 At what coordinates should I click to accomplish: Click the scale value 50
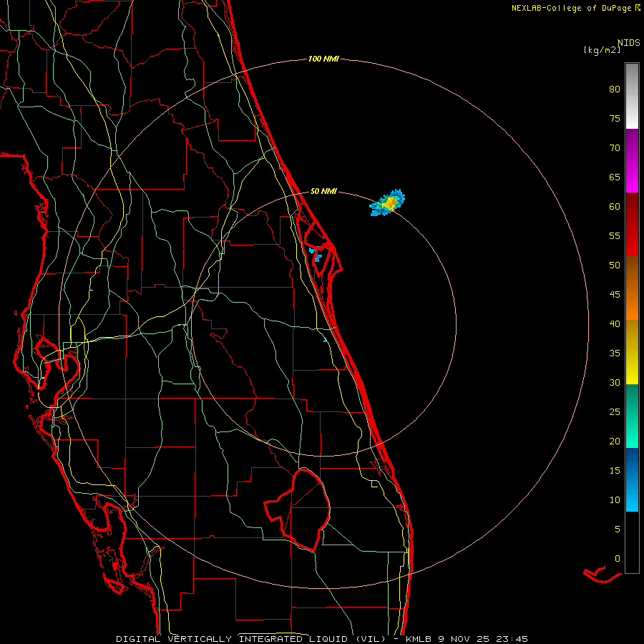click(x=615, y=265)
